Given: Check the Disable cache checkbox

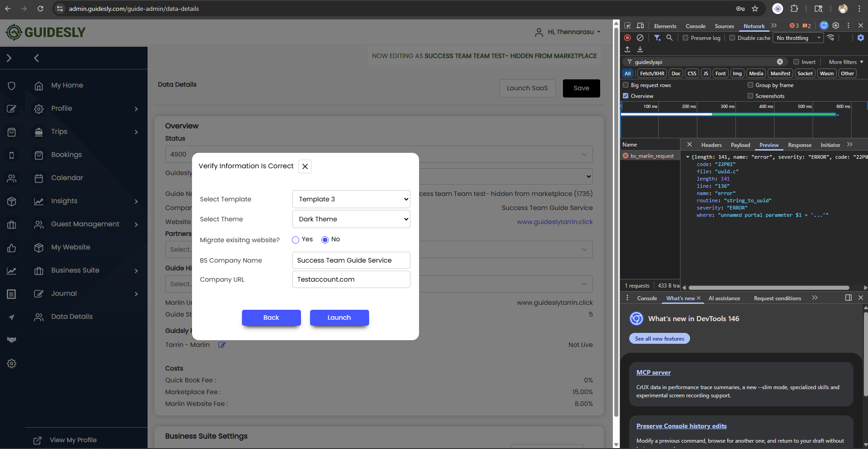Looking at the screenshot, I should 732,38.
